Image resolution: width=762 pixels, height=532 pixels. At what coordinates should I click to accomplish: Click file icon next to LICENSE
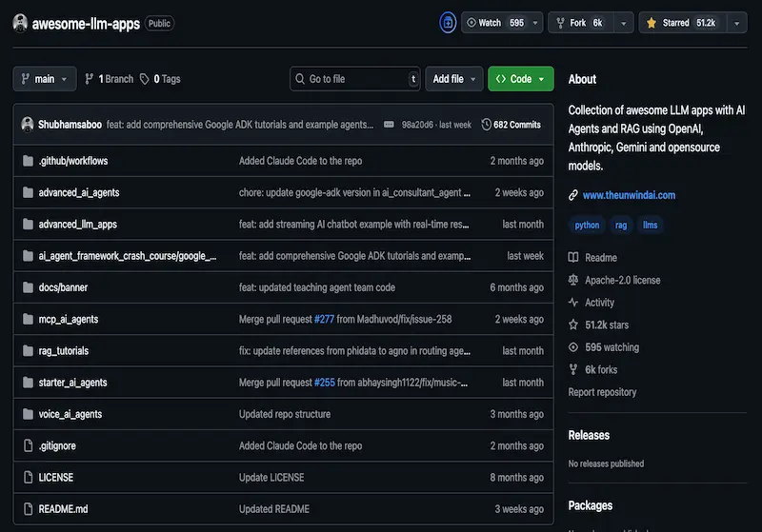pos(29,477)
